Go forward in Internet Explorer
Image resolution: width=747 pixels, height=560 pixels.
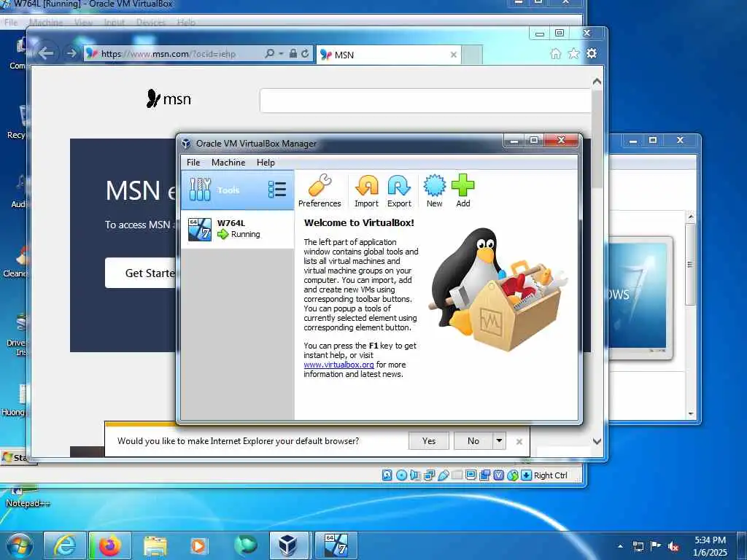click(71, 52)
